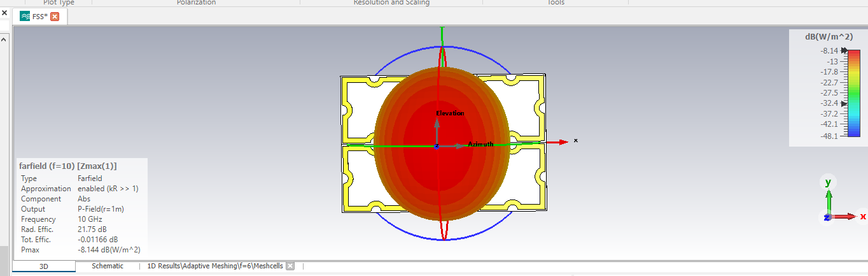This screenshot has width=868, height=276.
Task: Click the dB(W/m^2) color ramp bar
Action: pyautogui.click(x=853, y=93)
